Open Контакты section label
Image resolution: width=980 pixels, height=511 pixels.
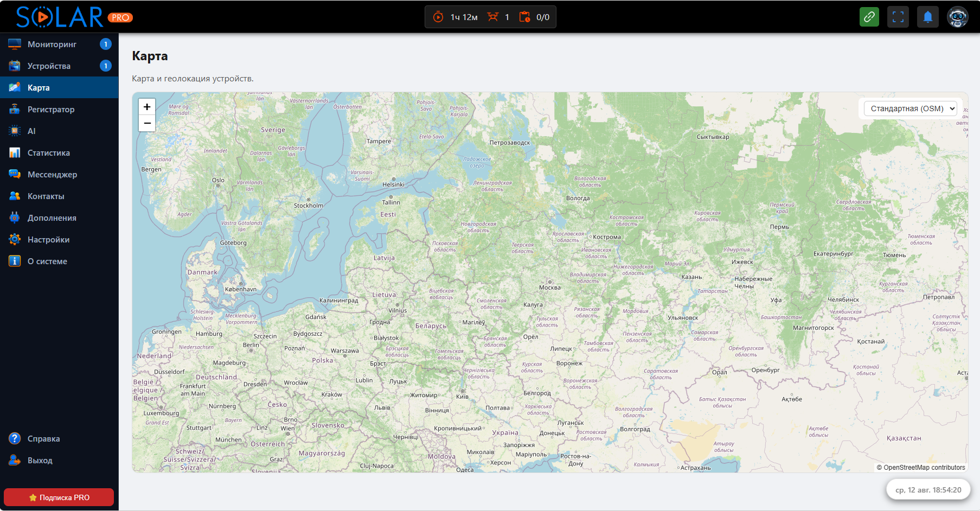coord(46,196)
